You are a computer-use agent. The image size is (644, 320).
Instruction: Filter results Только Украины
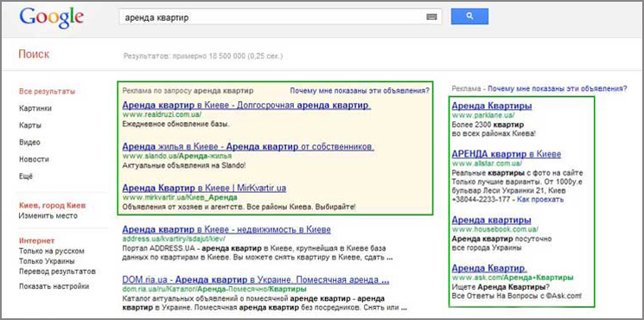click(x=47, y=261)
